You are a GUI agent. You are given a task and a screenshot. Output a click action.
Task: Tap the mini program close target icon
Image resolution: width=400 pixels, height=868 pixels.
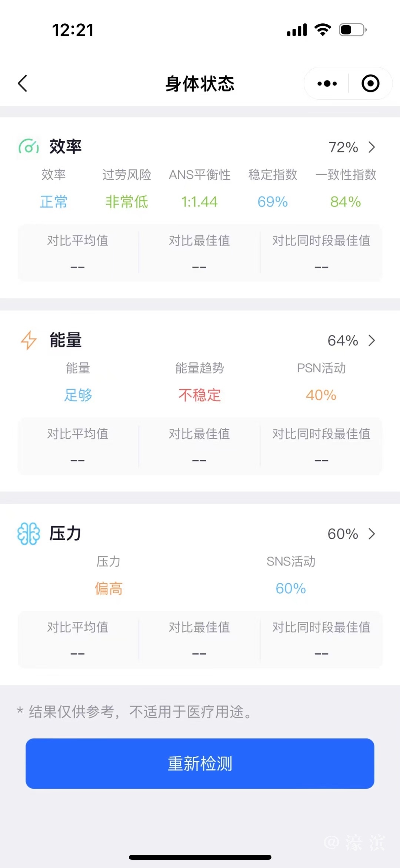370,83
